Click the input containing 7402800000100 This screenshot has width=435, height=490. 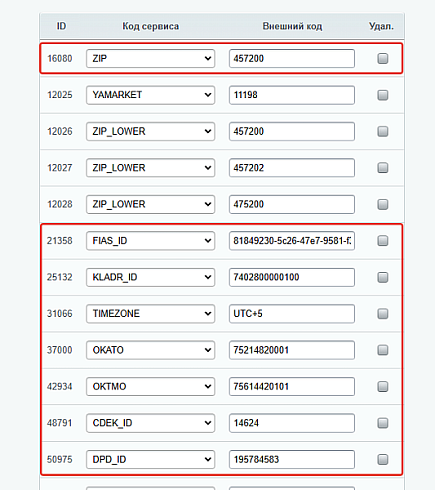click(x=292, y=277)
